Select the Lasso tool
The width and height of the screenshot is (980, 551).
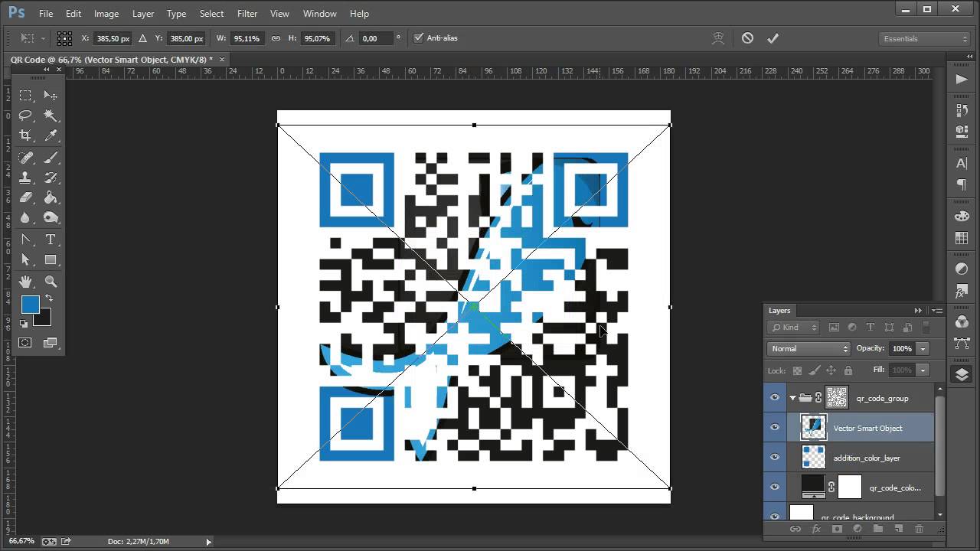[25, 116]
